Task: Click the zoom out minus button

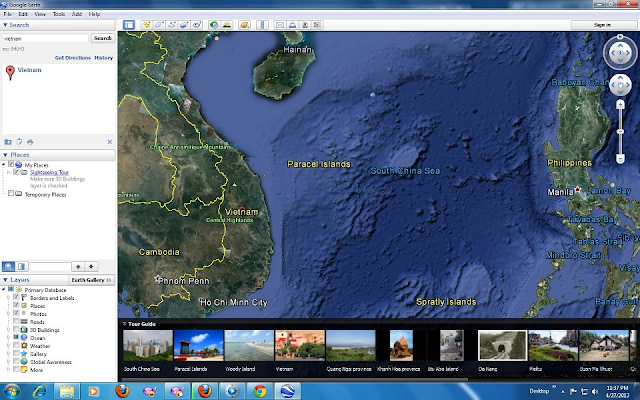Action: 620,158
